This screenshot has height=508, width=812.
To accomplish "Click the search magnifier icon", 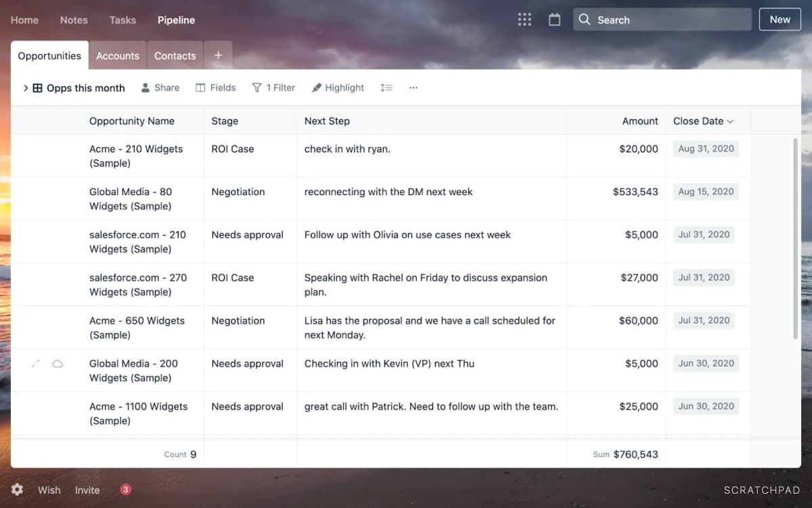I will click(585, 20).
